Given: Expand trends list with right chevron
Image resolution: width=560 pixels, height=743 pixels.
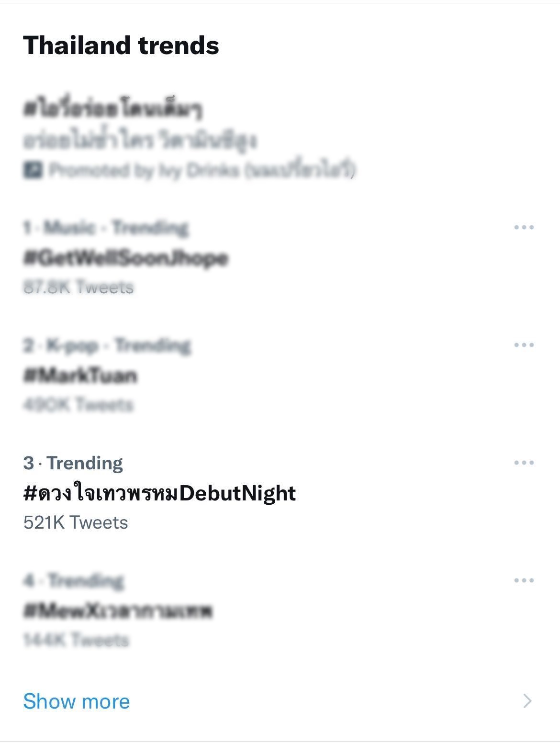Looking at the screenshot, I should point(527,701).
